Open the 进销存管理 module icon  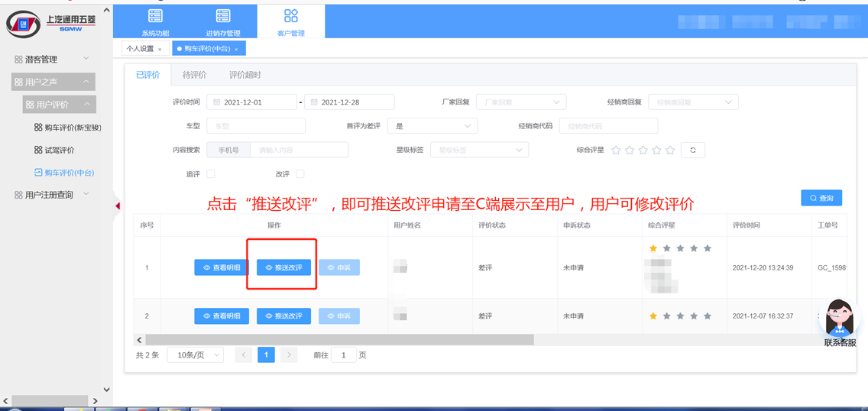222,16
